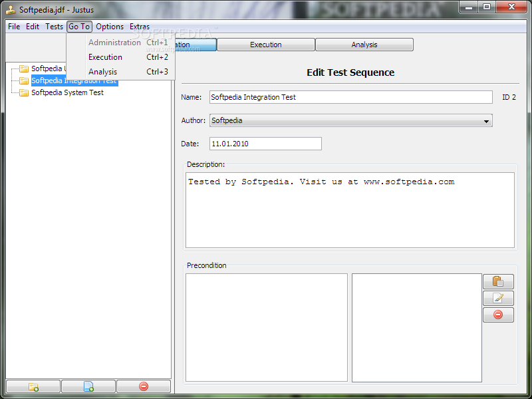
Task: Open the Options menu
Action: [x=110, y=27]
